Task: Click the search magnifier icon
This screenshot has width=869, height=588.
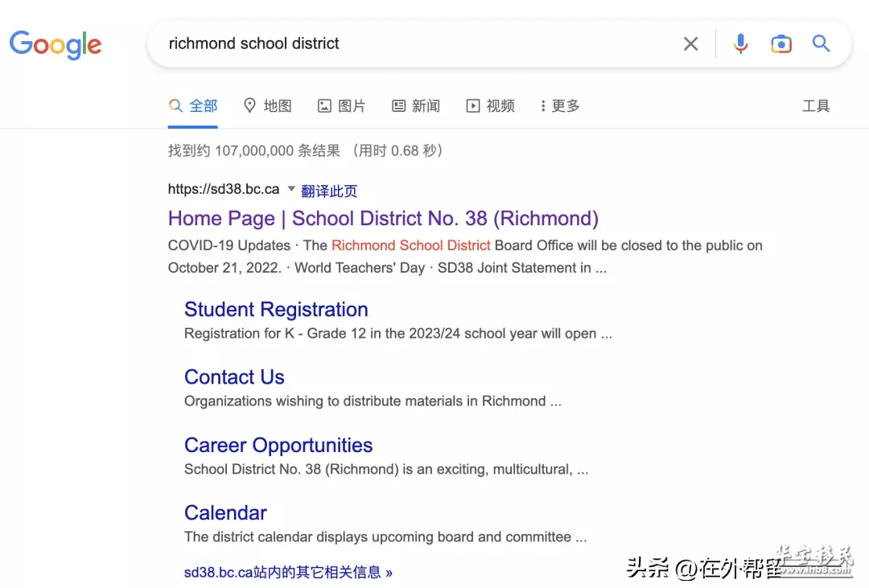Action: point(821,44)
